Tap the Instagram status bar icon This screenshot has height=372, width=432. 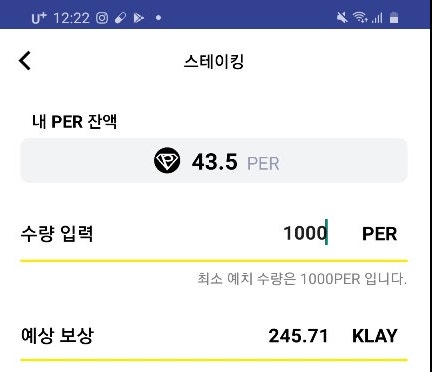click(x=102, y=18)
